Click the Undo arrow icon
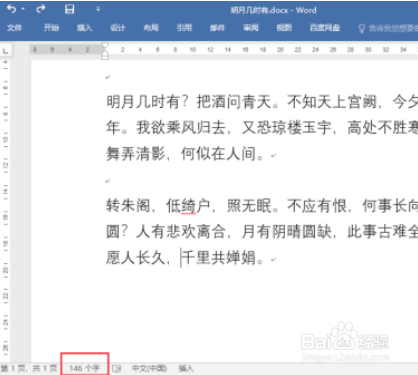The height and width of the screenshot is (375, 418). coord(11,9)
